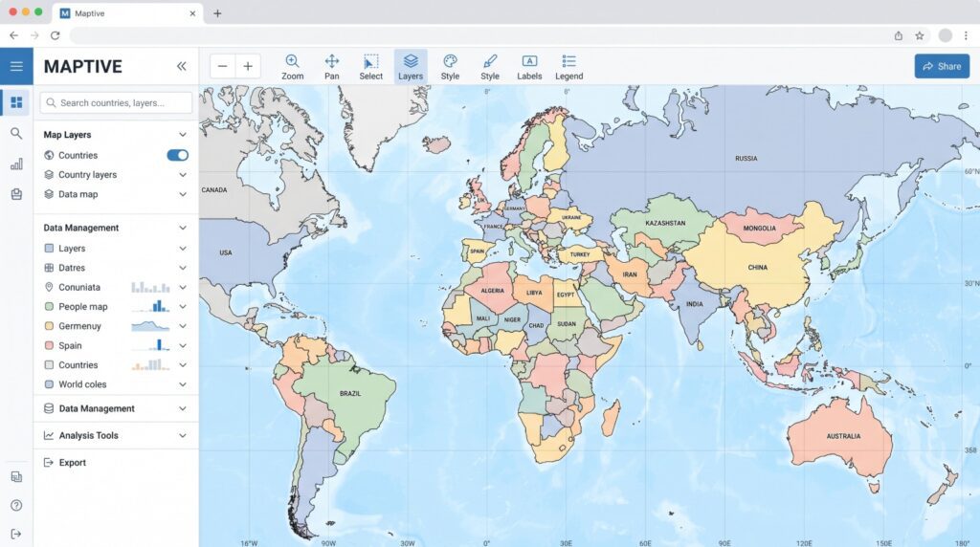Open the Labels tool

click(x=529, y=67)
